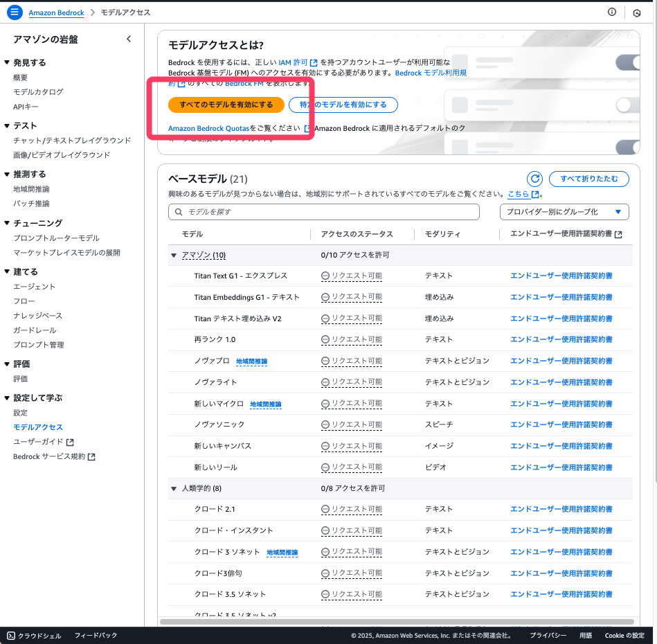
Task: Click the status icon for クロード 2.1 row
Action: (325, 509)
